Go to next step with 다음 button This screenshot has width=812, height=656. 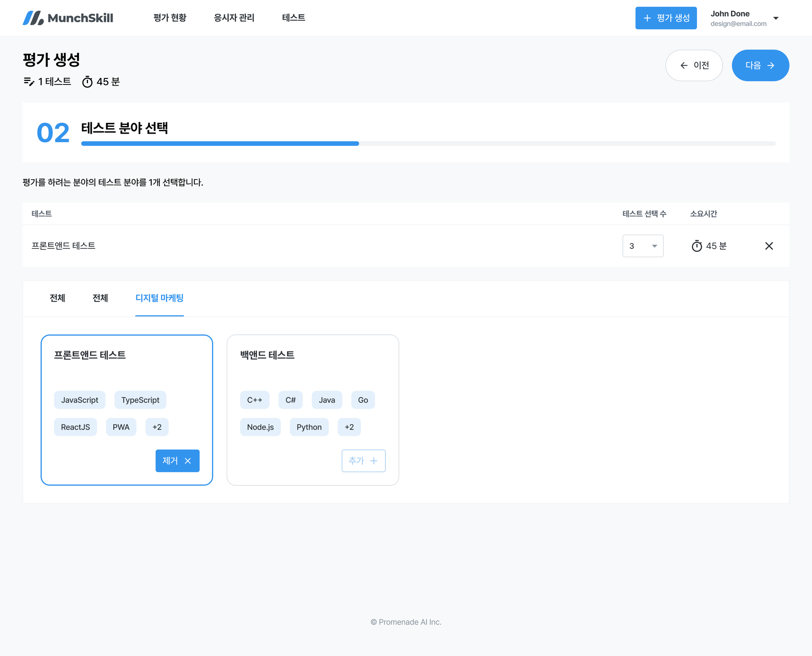[760, 65]
